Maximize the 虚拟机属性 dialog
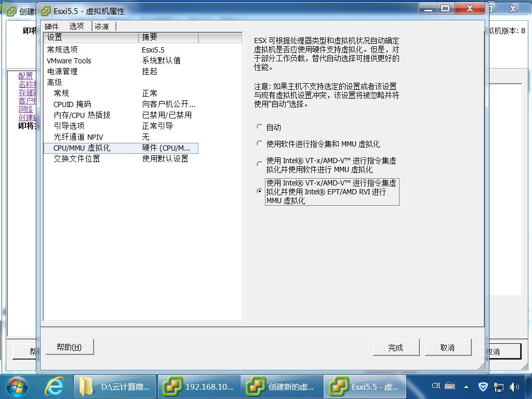The image size is (532, 399). [445, 9]
